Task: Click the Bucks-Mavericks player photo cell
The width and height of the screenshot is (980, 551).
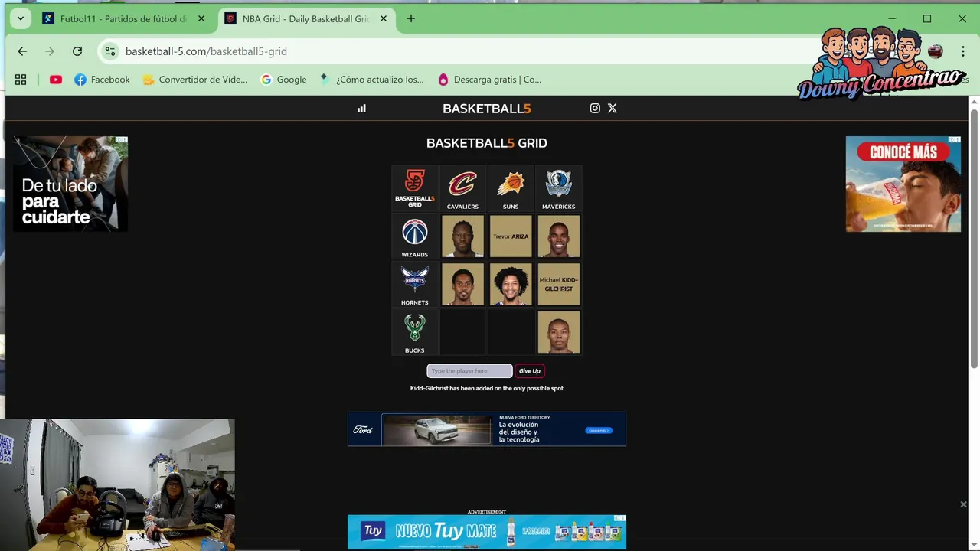Action: (x=559, y=332)
